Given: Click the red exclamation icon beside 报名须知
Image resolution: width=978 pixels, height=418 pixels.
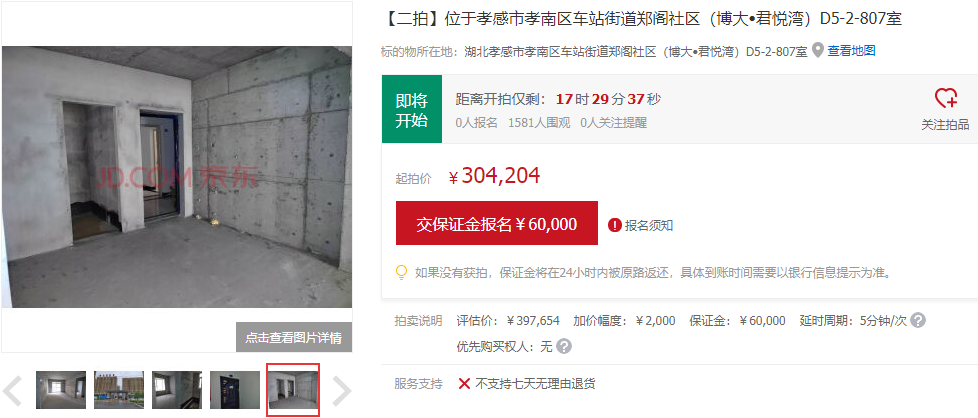Looking at the screenshot, I should (x=615, y=225).
